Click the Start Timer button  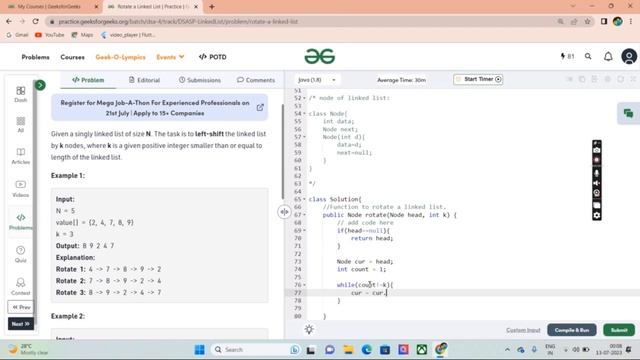(478, 79)
